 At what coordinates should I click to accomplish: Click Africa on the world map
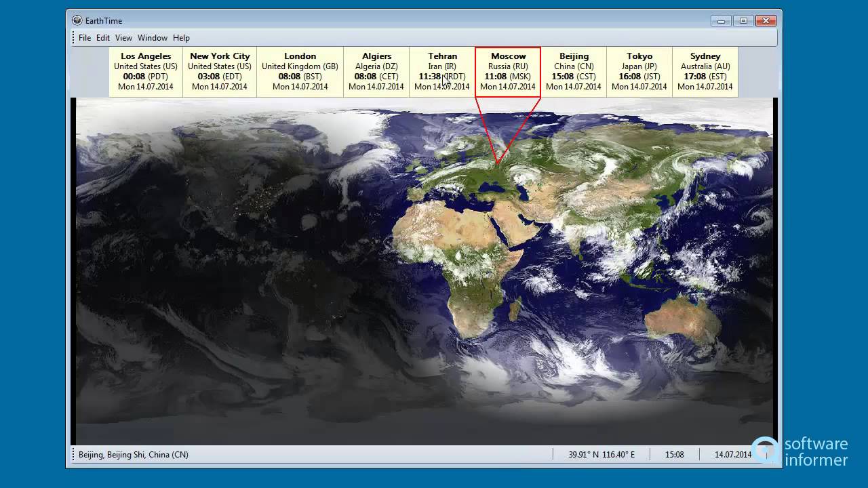(x=461, y=264)
